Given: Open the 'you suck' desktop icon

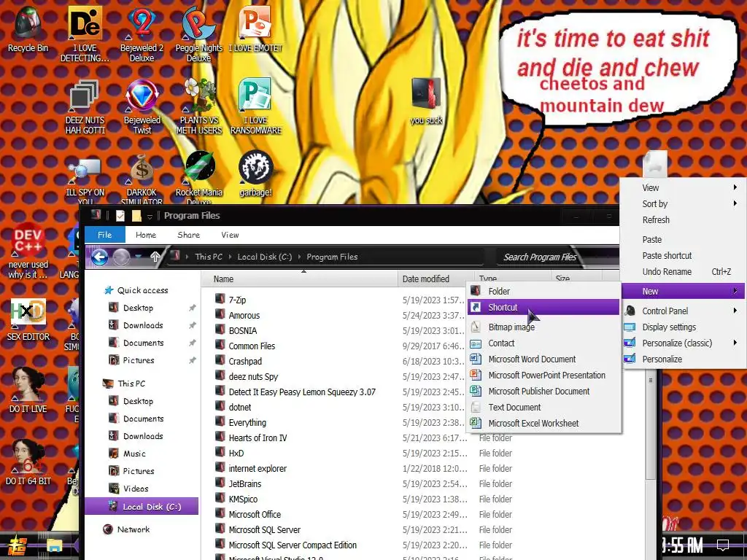Looking at the screenshot, I should click(426, 101).
